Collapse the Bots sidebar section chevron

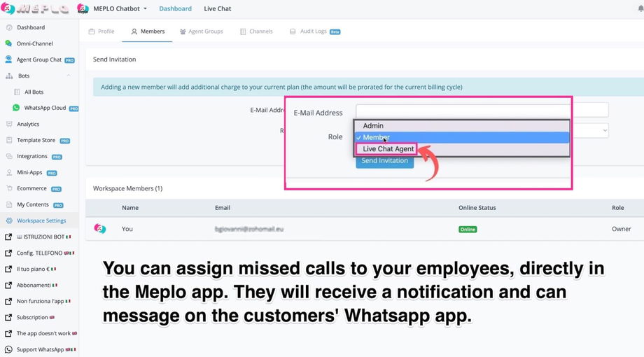click(69, 76)
